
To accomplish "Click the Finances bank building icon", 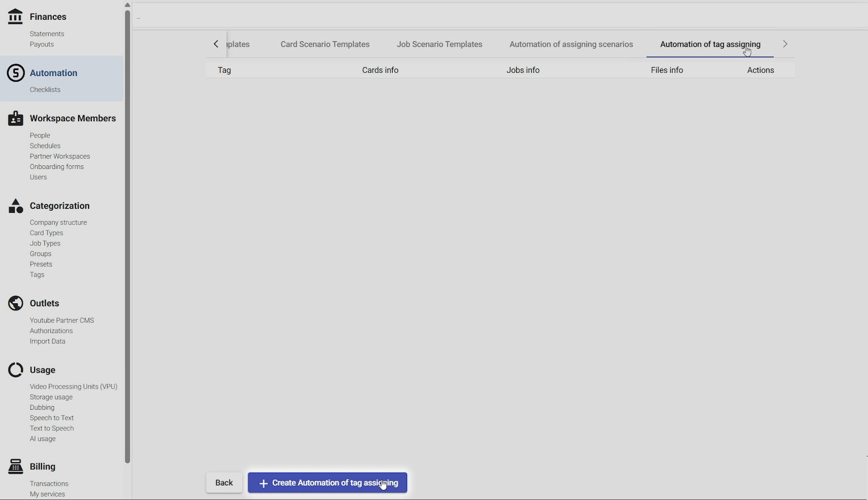I will point(15,17).
